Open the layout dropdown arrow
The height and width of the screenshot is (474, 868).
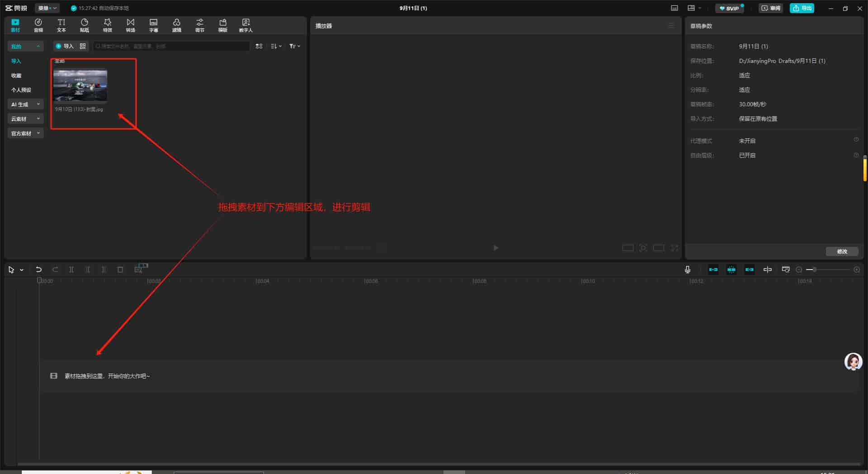(700, 8)
